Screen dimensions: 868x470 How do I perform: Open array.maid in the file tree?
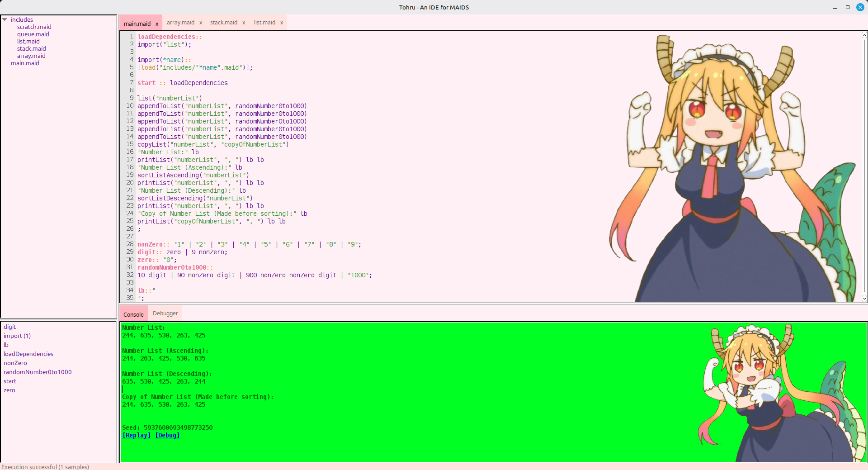pyautogui.click(x=31, y=56)
